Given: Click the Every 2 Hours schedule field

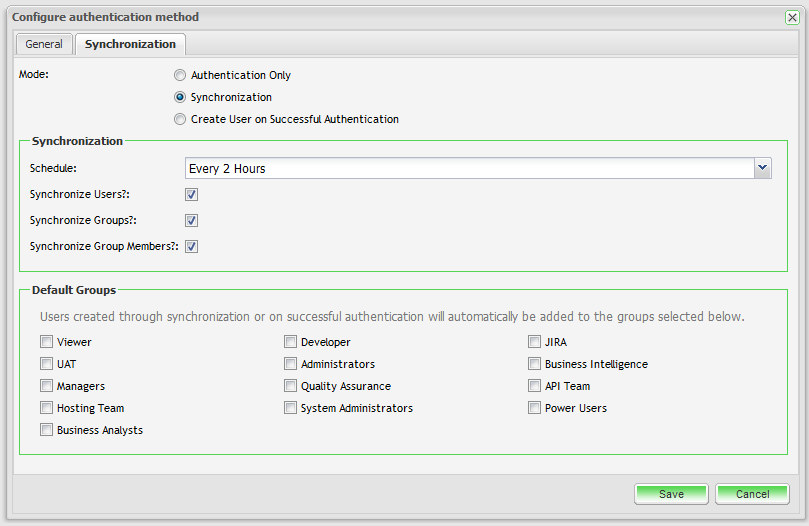Looking at the screenshot, I should tap(469, 168).
